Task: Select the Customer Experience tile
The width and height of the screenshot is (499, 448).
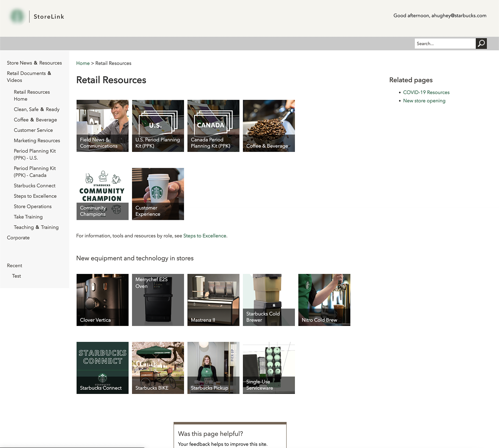Action: click(x=158, y=194)
